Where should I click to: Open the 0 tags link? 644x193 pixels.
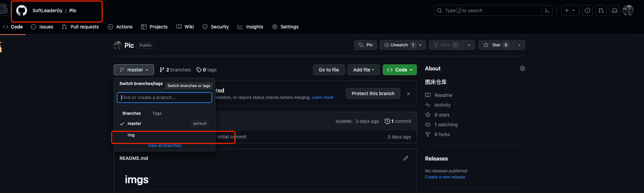coord(207,70)
